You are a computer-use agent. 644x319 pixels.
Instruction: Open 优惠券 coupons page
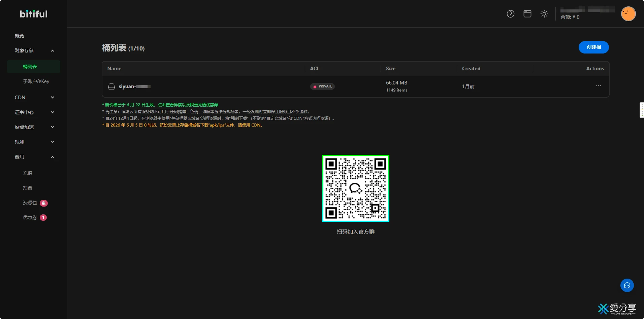pyautogui.click(x=30, y=217)
